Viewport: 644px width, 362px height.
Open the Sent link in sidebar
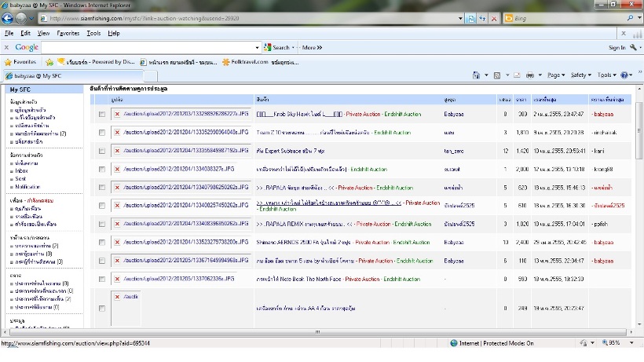tap(20, 178)
